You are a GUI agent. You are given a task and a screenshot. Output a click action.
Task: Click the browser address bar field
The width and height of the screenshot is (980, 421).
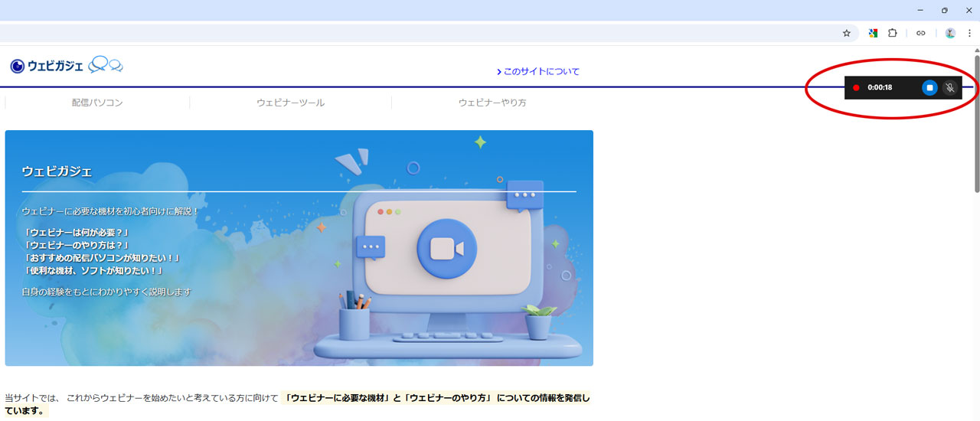pos(429,33)
